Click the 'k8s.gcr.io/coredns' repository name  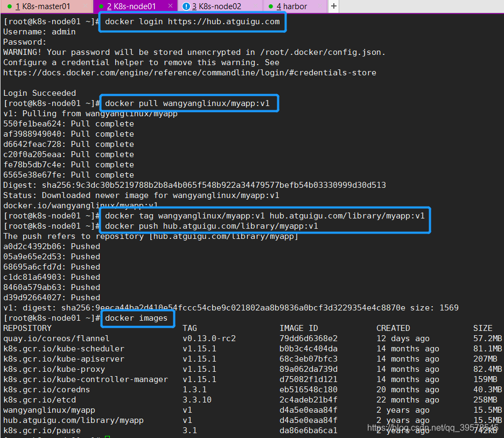47,390
